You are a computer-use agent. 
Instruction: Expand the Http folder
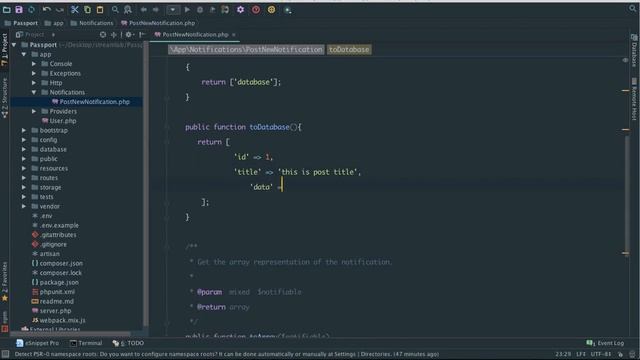(34, 83)
